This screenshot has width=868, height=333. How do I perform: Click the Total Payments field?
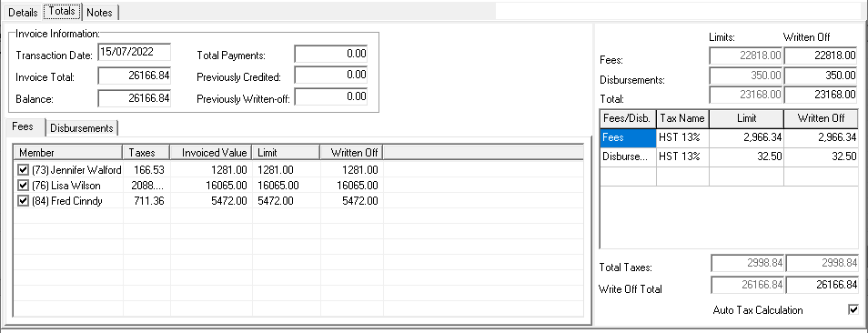331,55
